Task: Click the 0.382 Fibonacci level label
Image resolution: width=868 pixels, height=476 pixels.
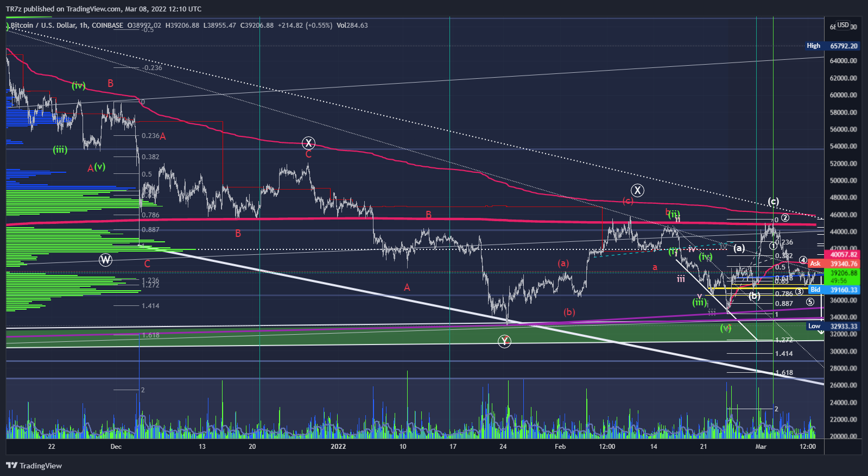Action: coord(150,157)
